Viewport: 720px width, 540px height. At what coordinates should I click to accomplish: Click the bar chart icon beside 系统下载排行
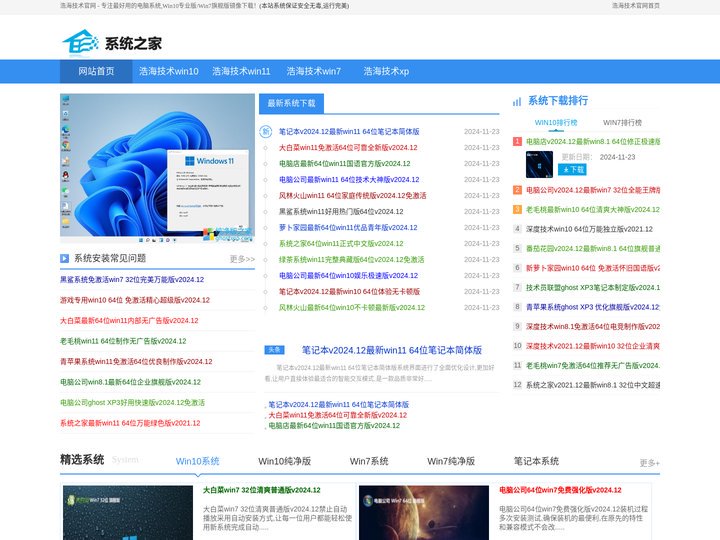click(x=517, y=101)
